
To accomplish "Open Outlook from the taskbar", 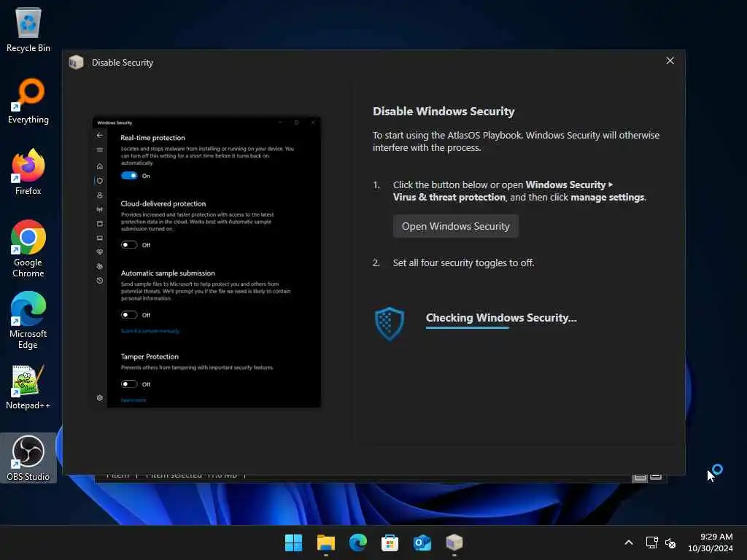I will point(422,542).
